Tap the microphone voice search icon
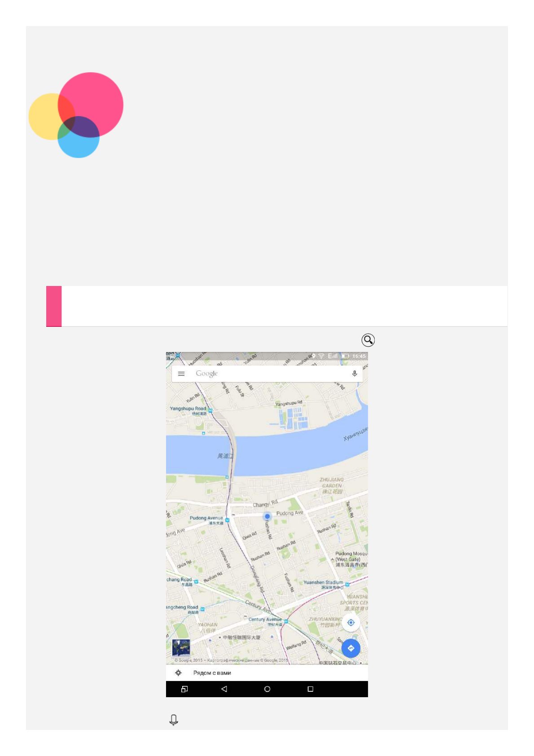534x756 pixels. point(355,374)
